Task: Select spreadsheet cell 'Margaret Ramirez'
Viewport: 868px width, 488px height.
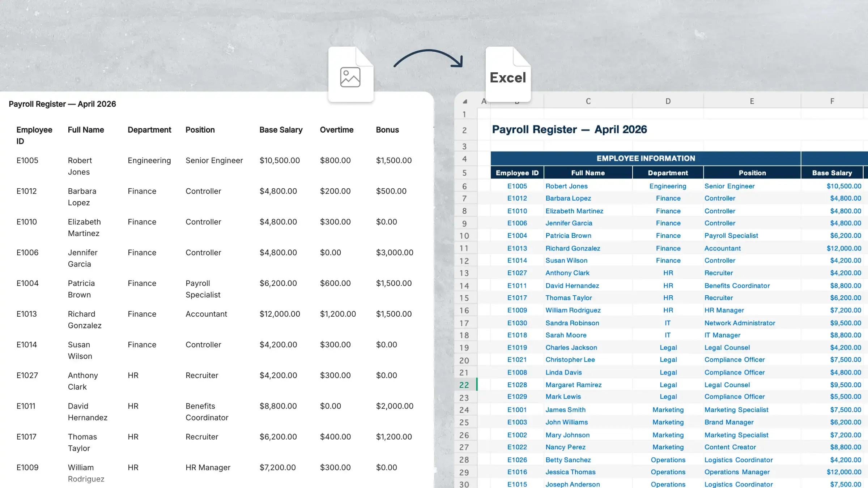Action: tap(588, 385)
